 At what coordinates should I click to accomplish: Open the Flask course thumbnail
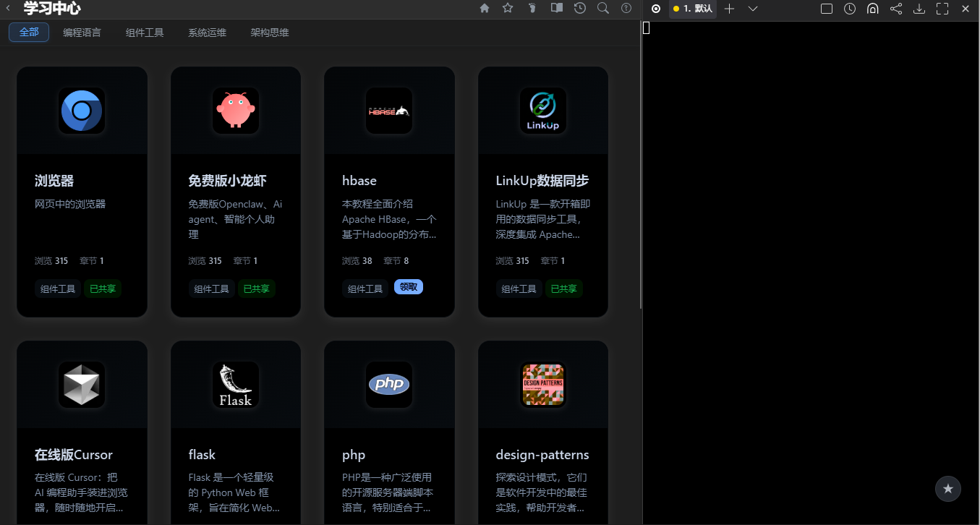pos(236,385)
